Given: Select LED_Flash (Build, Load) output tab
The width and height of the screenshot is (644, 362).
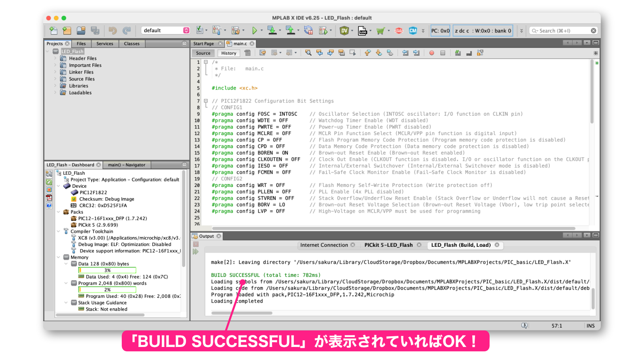Looking at the screenshot, I should [x=461, y=245].
